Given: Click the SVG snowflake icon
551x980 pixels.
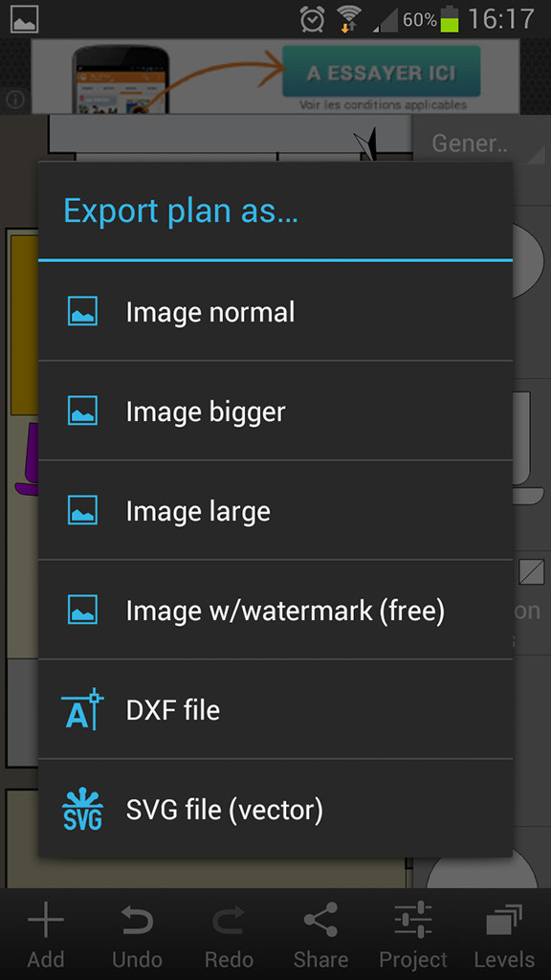Looking at the screenshot, I should (x=82, y=809).
